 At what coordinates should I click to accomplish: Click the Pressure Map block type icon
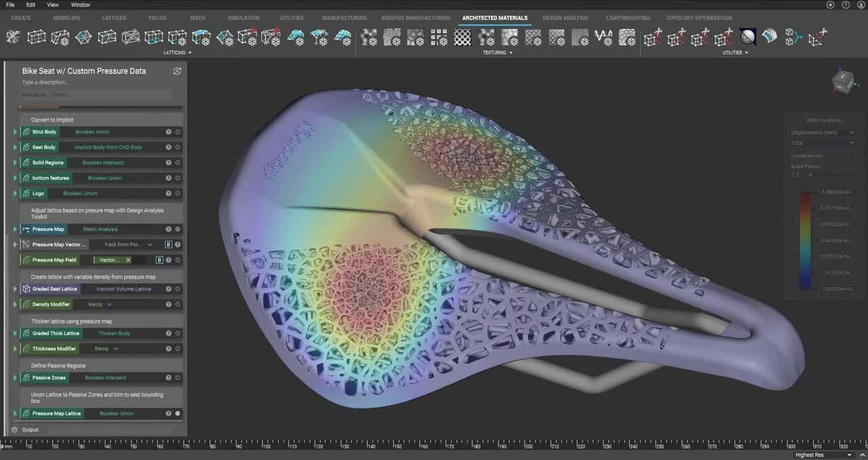click(x=26, y=229)
